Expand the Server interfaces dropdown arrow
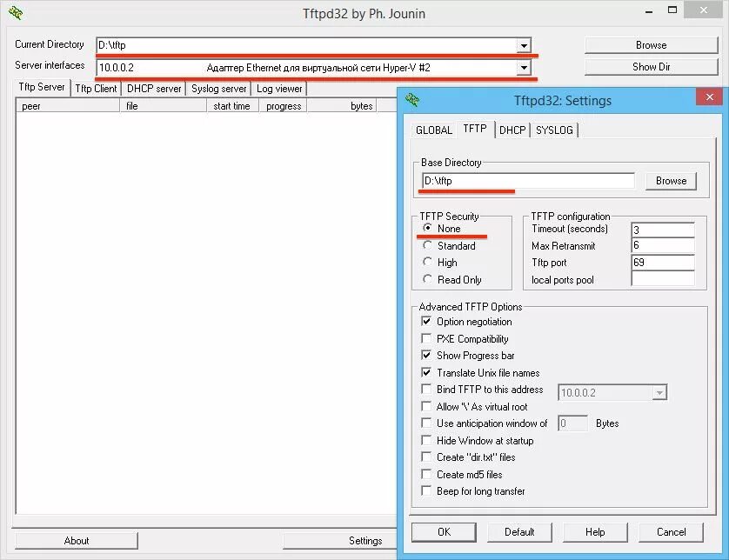729x560 pixels. (x=524, y=67)
